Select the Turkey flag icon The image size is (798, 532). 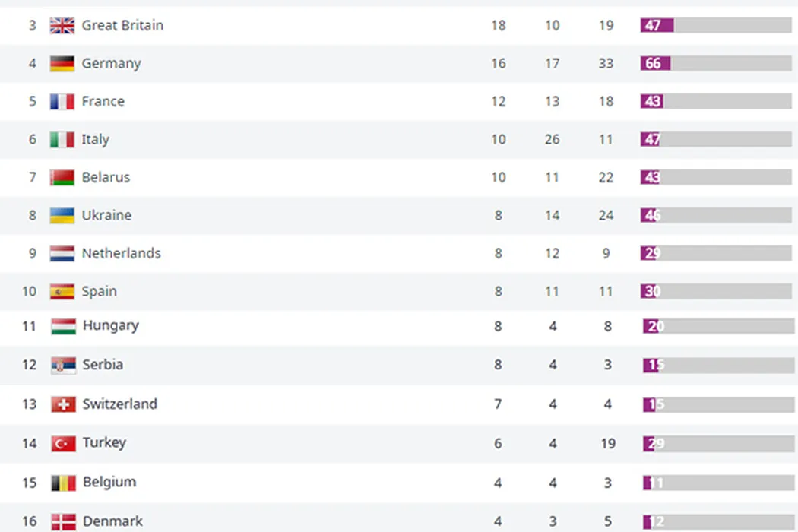[63, 443]
